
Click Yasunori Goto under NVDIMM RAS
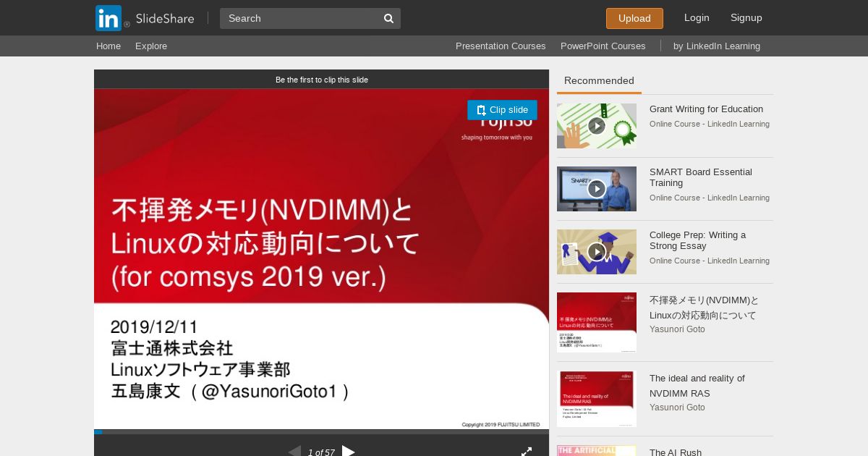[x=677, y=408]
